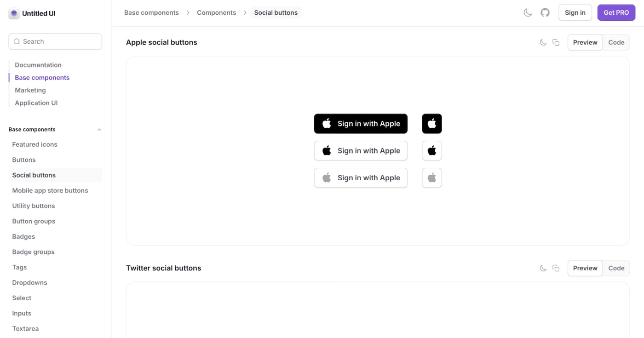This screenshot has width=644, height=338.
Task: Click the search magnifier icon
Action: tap(17, 41)
